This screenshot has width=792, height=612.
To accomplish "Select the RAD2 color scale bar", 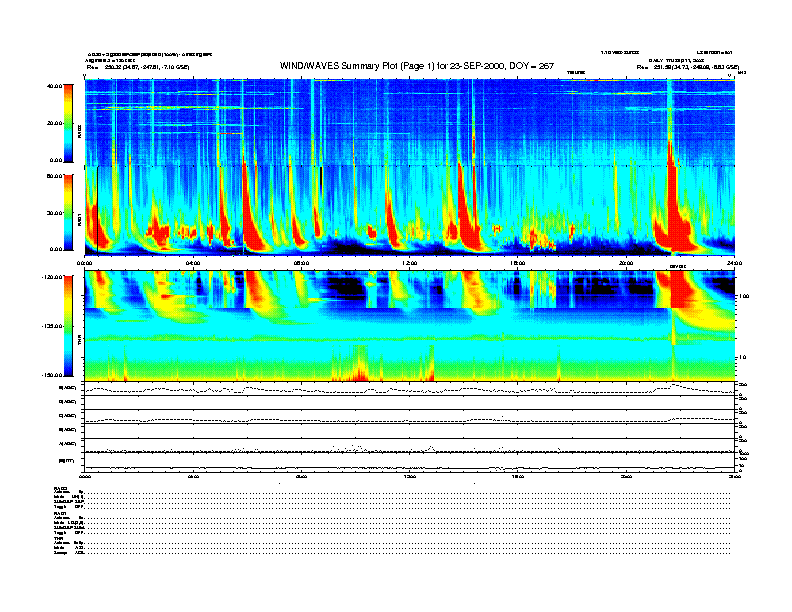I will 68,123.
